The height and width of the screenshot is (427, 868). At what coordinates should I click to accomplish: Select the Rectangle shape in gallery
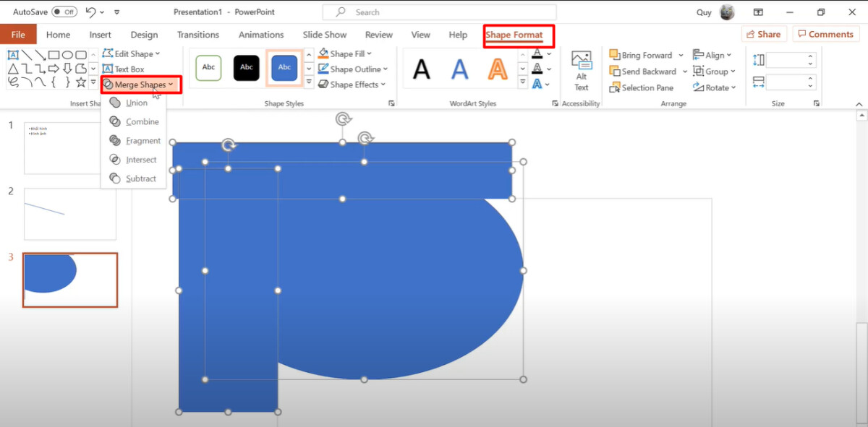pyautogui.click(x=54, y=55)
